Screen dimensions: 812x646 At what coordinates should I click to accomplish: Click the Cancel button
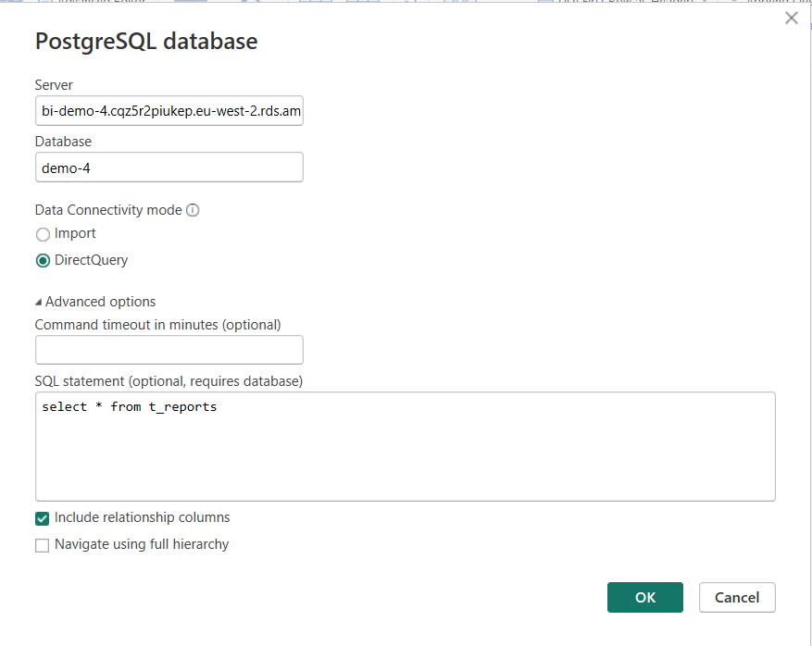tap(736, 598)
